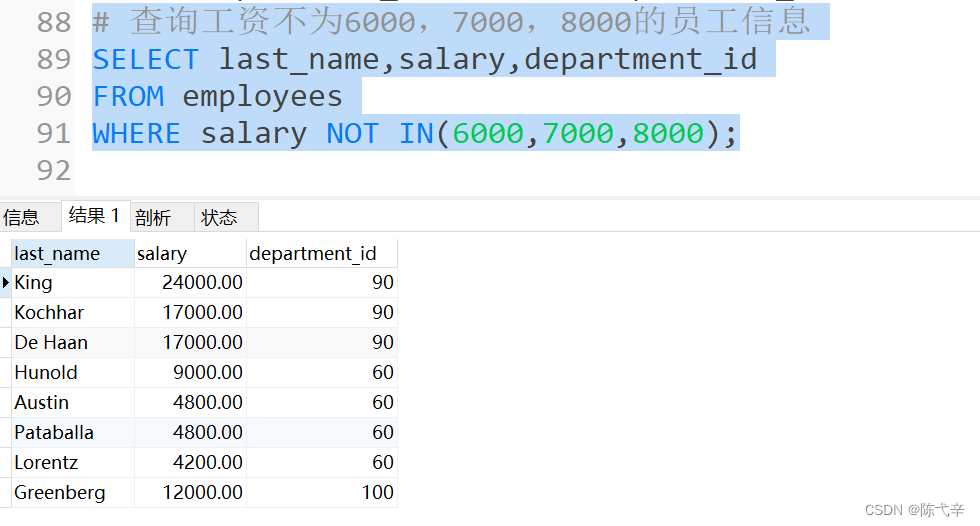
Task: Click the value 6000 in IN list
Action: [x=488, y=134]
